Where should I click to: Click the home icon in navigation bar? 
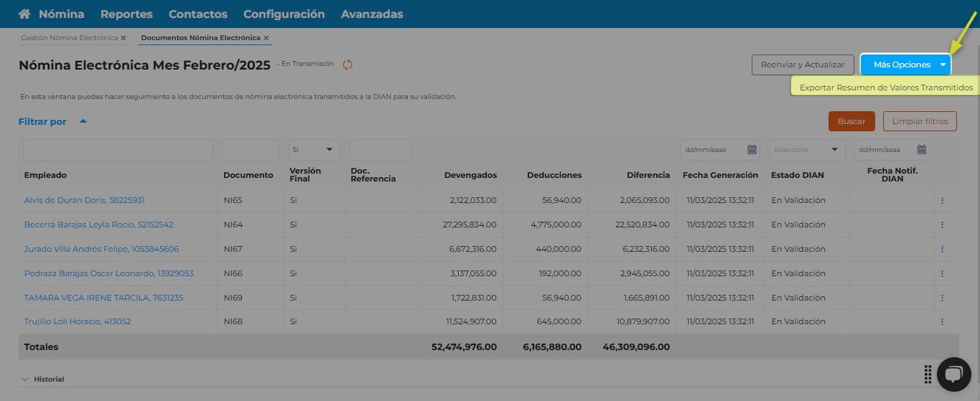point(24,14)
